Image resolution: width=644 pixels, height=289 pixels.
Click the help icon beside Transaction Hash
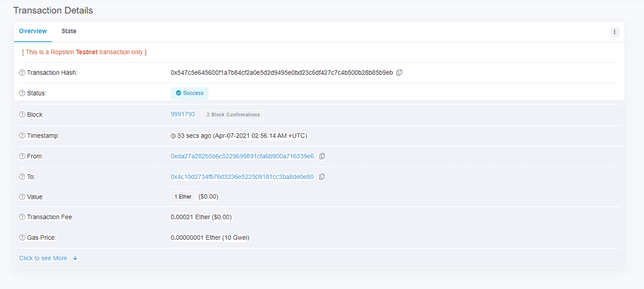[22, 73]
